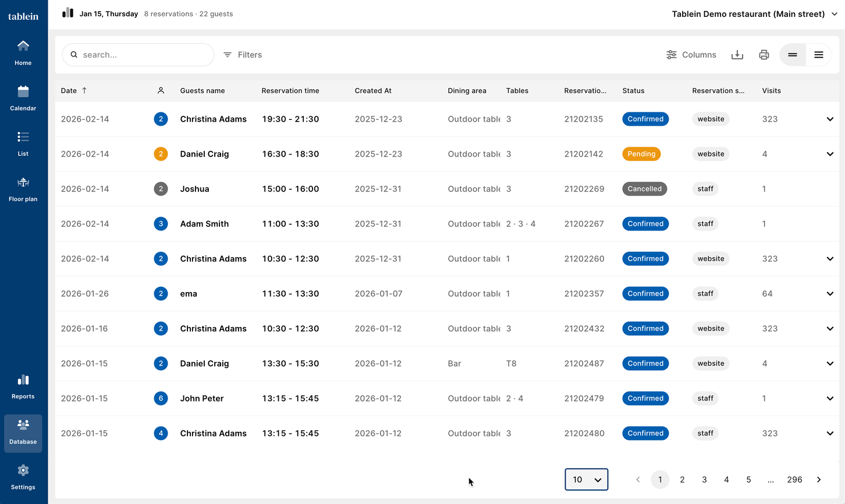Viewport: 845px width, 504px height.
Task: Open the Columns settings
Action: tap(691, 55)
